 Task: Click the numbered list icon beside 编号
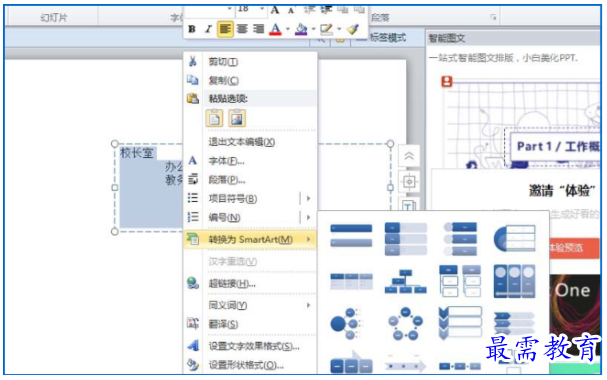[x=193, y=217]
